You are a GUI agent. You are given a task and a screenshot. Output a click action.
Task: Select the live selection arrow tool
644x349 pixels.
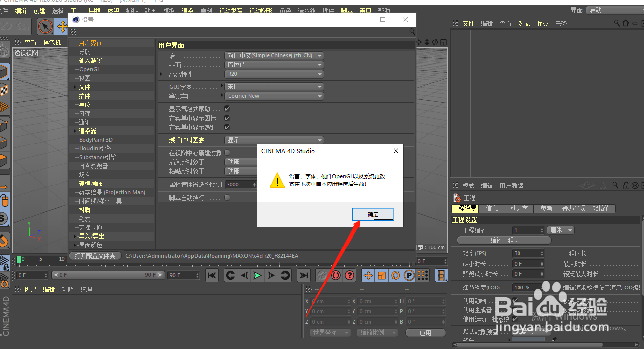tap(45, 26)
